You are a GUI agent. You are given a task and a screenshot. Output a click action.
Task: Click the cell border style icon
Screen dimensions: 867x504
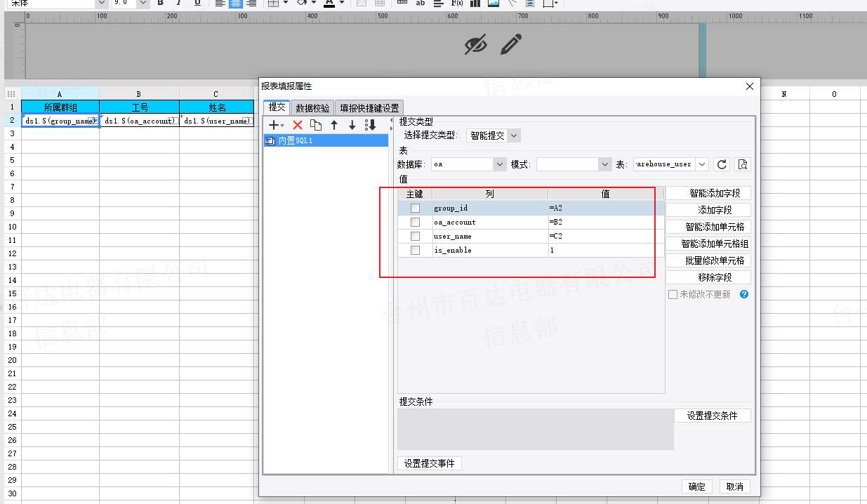tap(274, 3)
